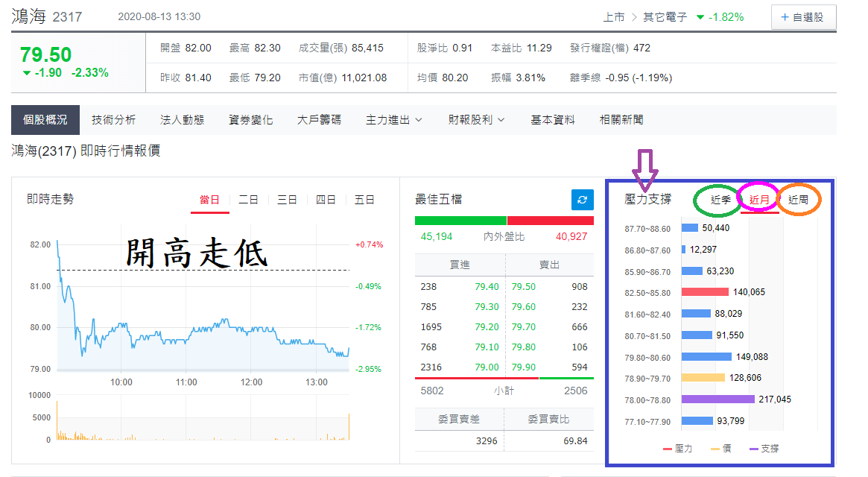
Task: Click the 委買賣比 value 69.84
Action: [x=575, y=441]
